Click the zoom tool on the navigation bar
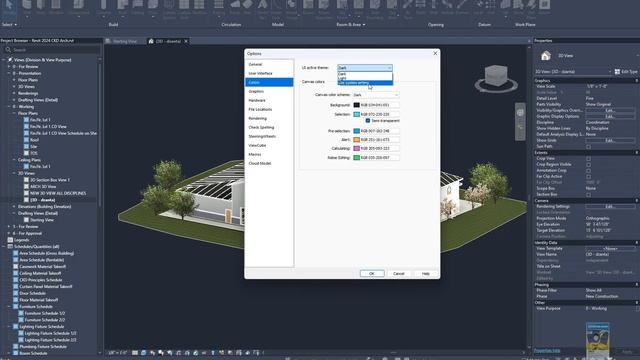640x360 pixels. coord(520,127)
